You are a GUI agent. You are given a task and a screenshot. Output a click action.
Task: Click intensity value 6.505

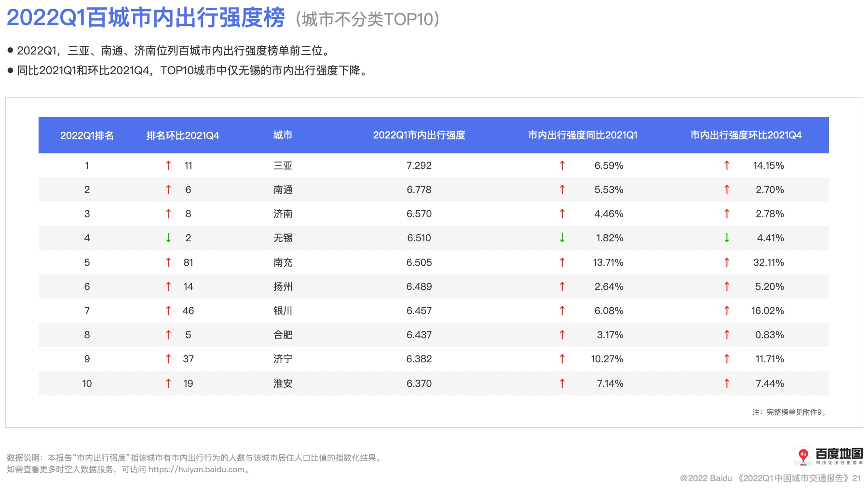click(419, 262)
